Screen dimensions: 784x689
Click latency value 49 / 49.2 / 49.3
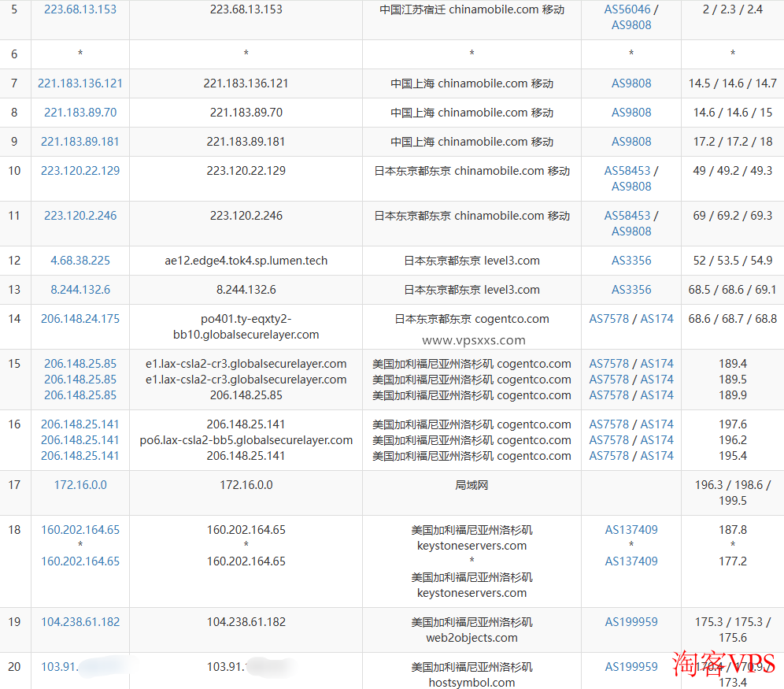[733, 171]
